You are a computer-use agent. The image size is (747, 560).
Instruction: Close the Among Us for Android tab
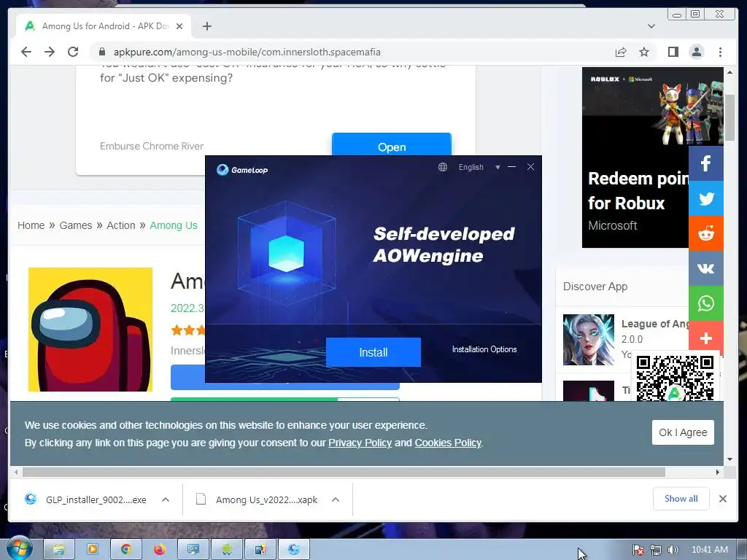tap(179, 26)
